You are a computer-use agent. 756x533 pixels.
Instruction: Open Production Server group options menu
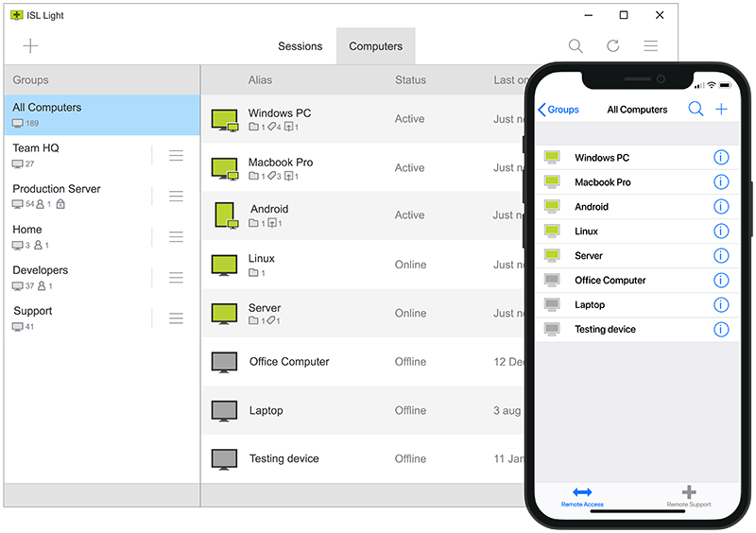coord(176,196)
